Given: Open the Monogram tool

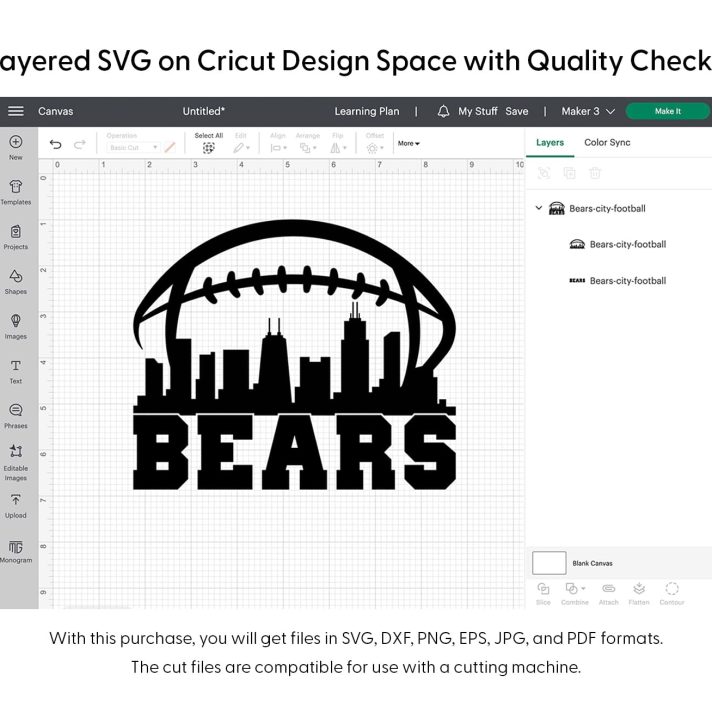Looking at the screenshot, I should 16,551.
